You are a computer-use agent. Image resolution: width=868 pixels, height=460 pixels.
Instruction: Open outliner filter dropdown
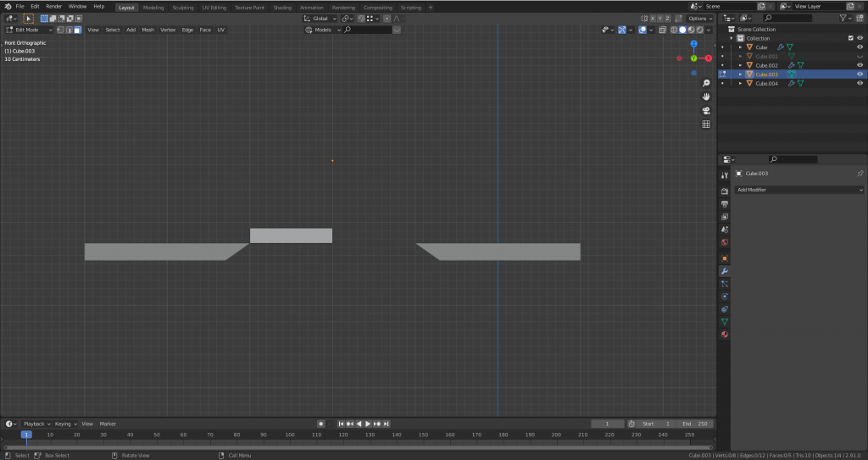(x=845, y=19)
